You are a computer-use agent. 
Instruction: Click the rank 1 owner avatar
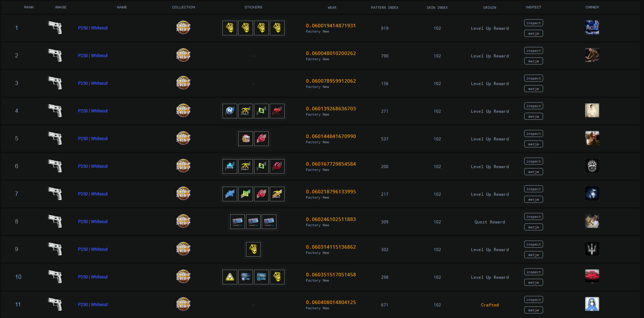[x=592, y=27]
